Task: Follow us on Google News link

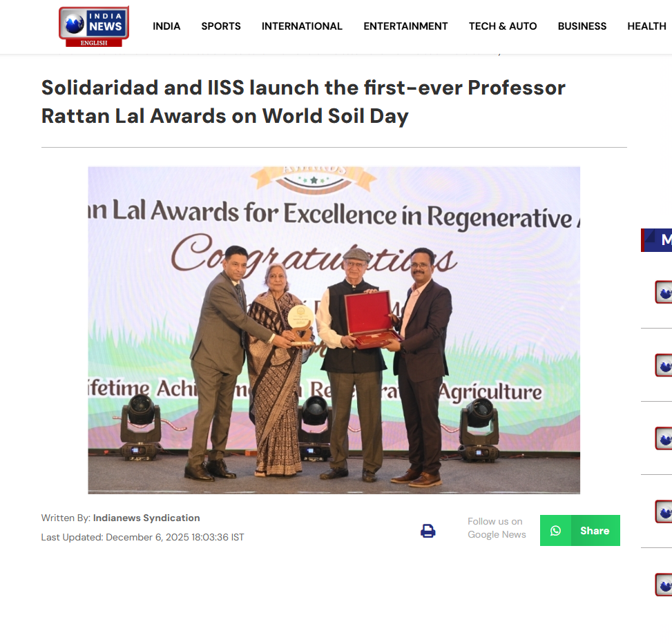Action: click(497, 528)
